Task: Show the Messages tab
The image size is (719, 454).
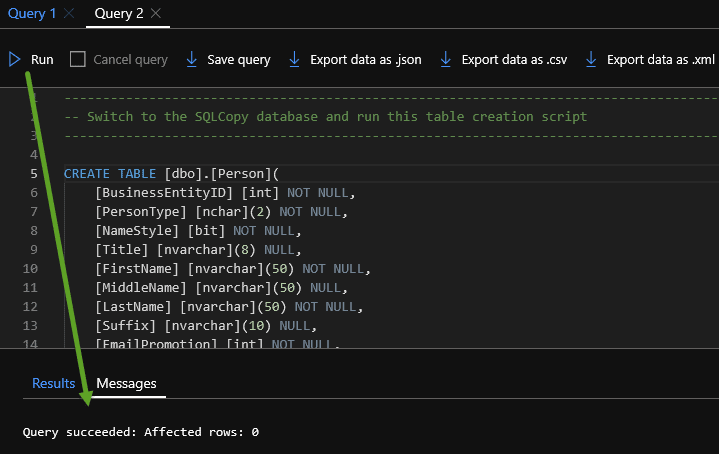Action: tap(126, 383)
